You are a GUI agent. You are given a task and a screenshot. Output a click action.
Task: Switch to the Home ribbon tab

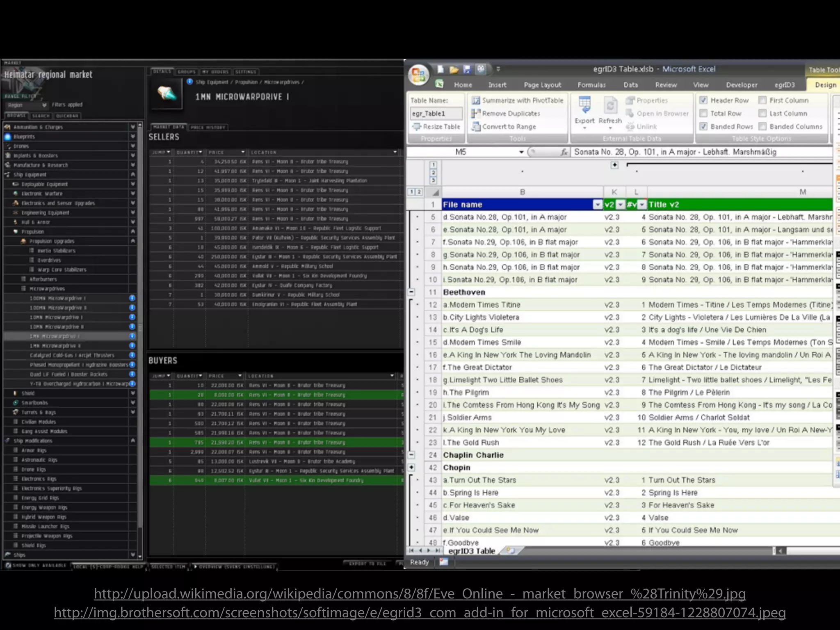463,85
